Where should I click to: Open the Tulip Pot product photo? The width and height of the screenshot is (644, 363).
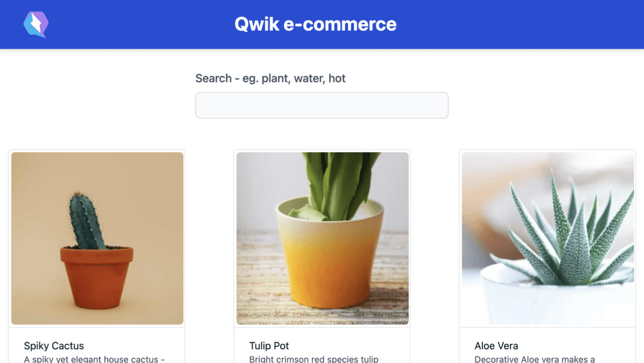click(x=323, y=238)
